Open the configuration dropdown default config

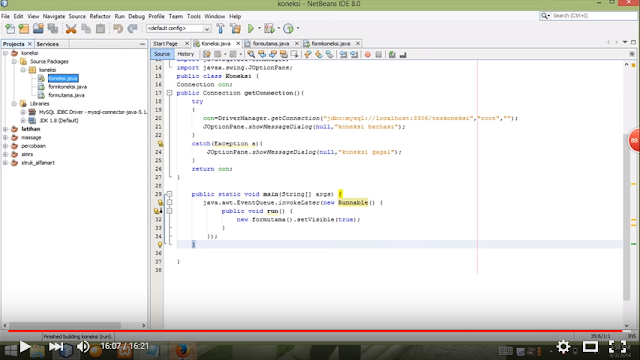(x=179, y=28)
